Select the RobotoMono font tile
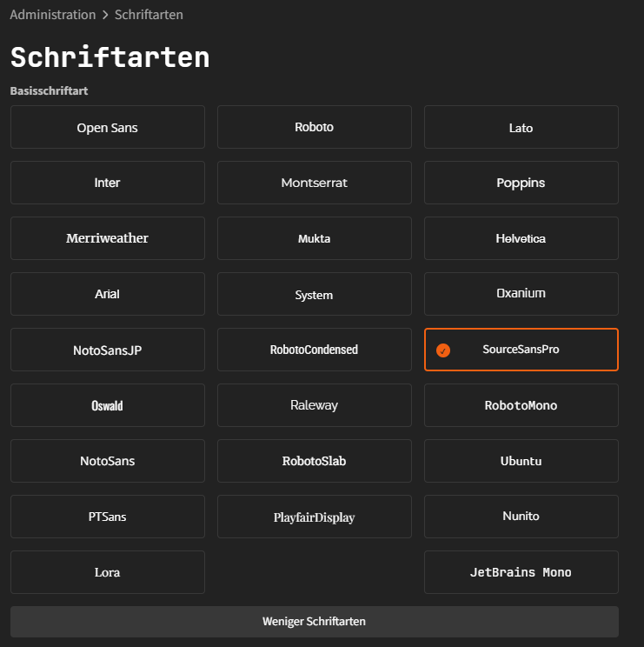This screenshot has height=647, width=644. click(521, 405)
